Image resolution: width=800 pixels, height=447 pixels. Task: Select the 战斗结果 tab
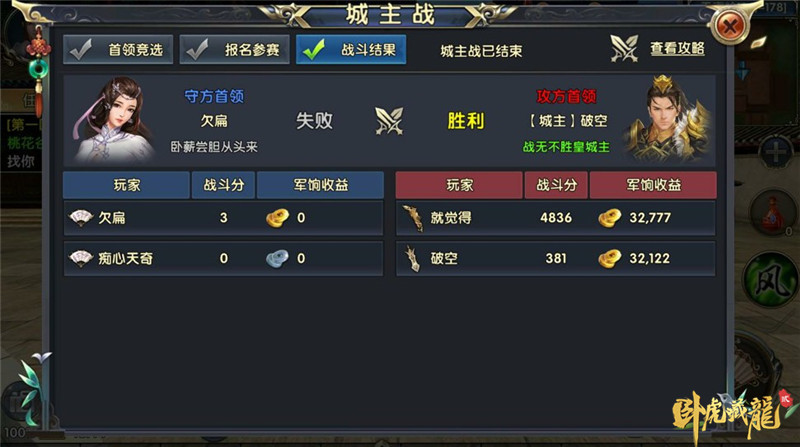click(x=351, y=49)
